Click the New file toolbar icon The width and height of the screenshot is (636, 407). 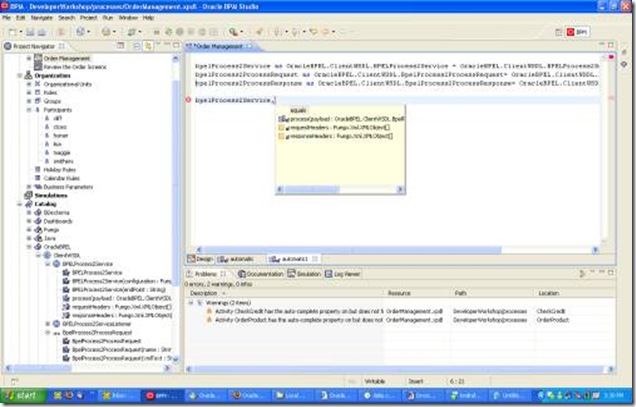point(13,32)
